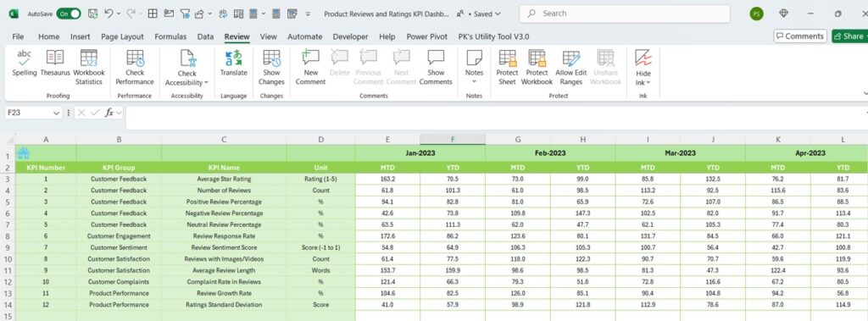Click the Show Comments icon
This screenshot has width=868, height=321.
point(436,58)
